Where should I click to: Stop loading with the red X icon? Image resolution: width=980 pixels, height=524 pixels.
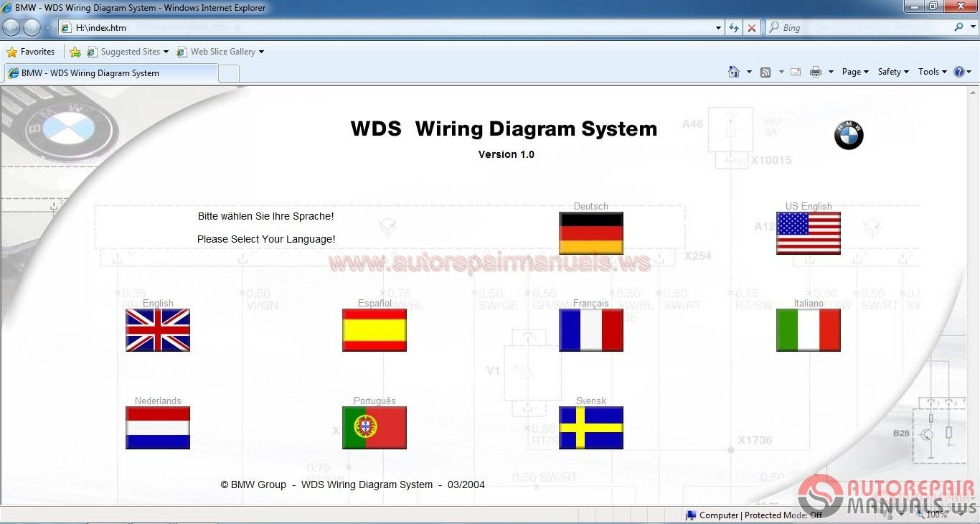[x=752, y=27]
